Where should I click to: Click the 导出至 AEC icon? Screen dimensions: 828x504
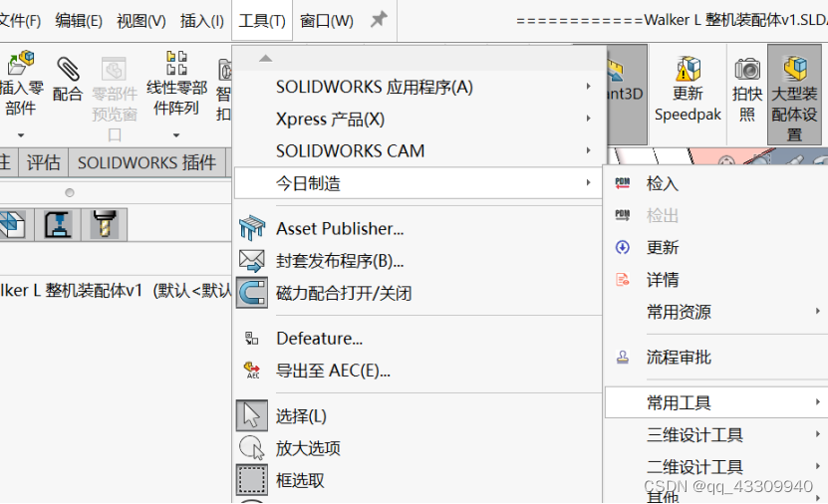252,370
